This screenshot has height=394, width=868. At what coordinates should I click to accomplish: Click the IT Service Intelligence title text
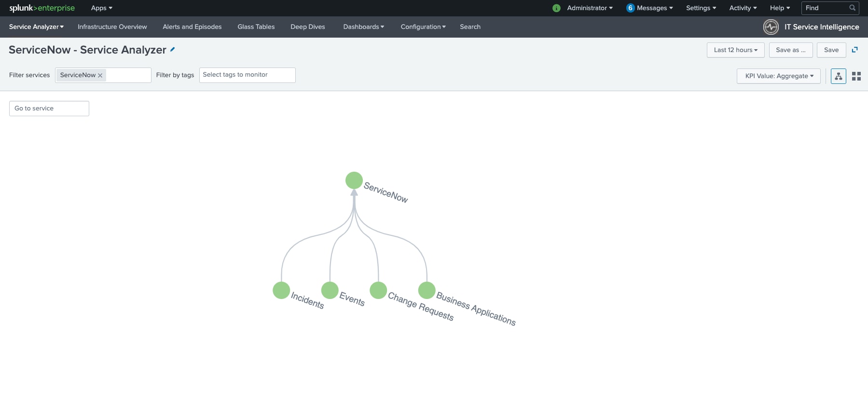tap(822, 27)
